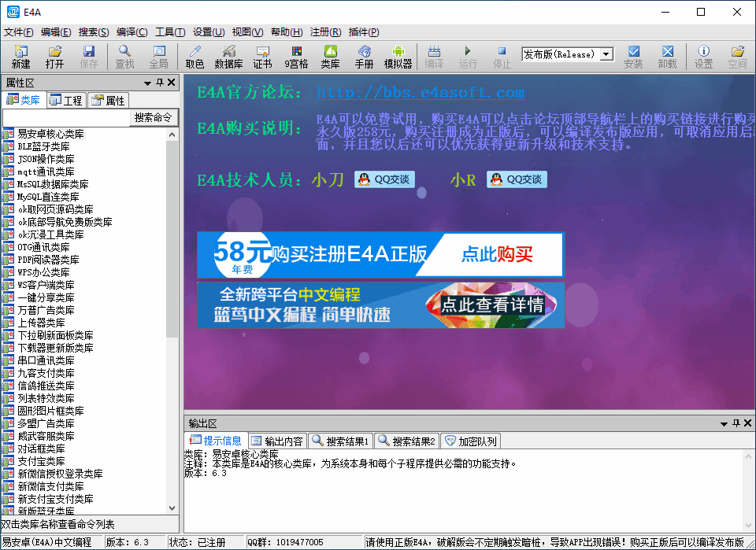Click the 新建 (New) toolbar icon

tap(20, 57)
